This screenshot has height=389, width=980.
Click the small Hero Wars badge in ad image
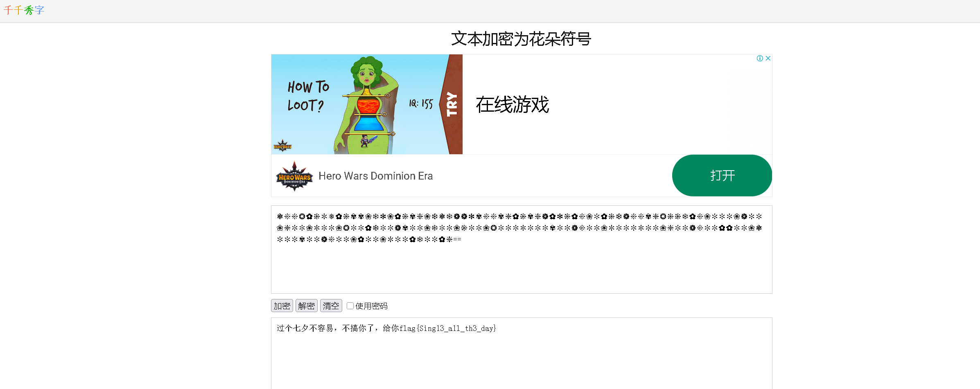coord(282,146)
